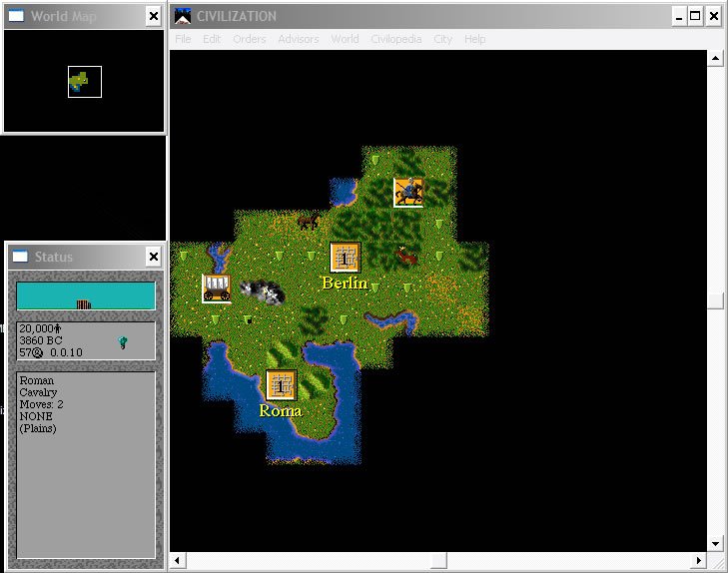This screenshot has width=728, height=573.
Task: Click the vertical scrollbar thumb
Action: (x=715, y=300)
